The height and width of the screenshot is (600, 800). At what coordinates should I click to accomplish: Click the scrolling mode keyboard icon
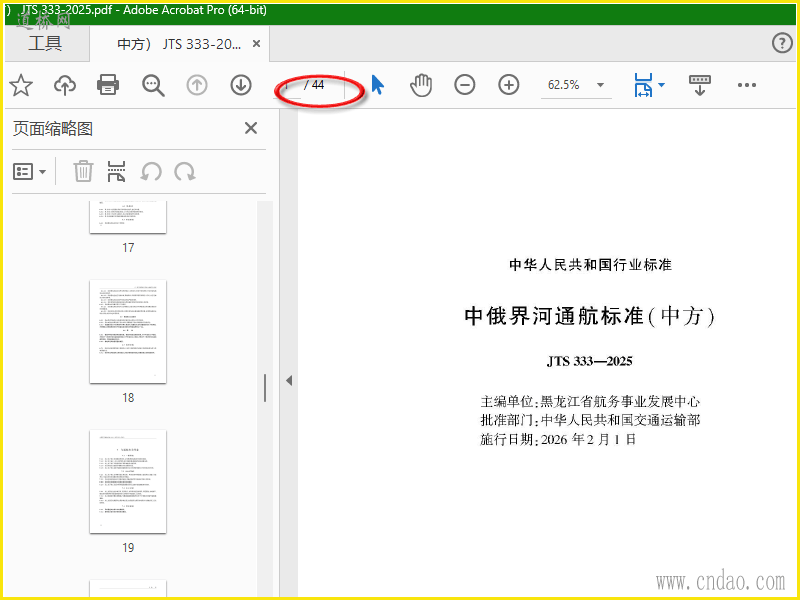tap(699, 85)
